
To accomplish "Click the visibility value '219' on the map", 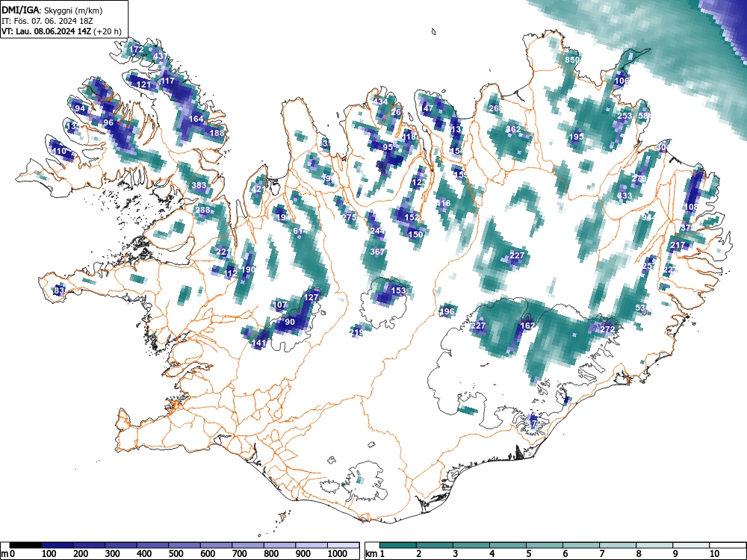I will pos(356,332).
